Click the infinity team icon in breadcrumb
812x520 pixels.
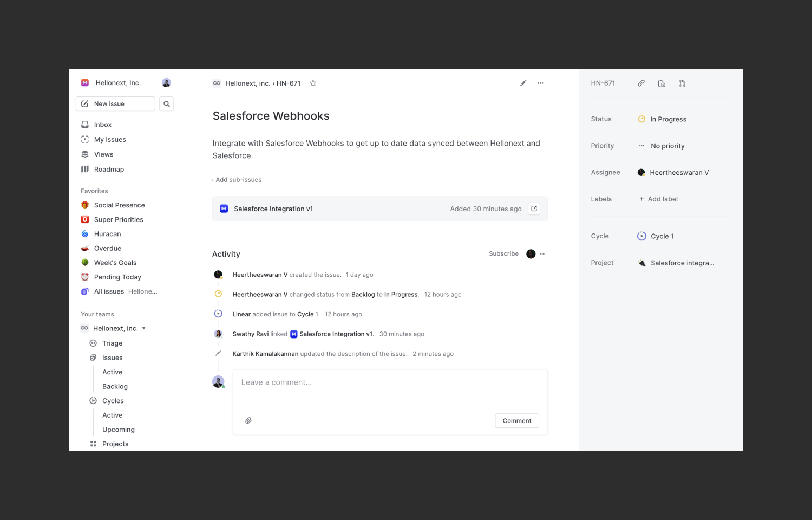point(217,83)
